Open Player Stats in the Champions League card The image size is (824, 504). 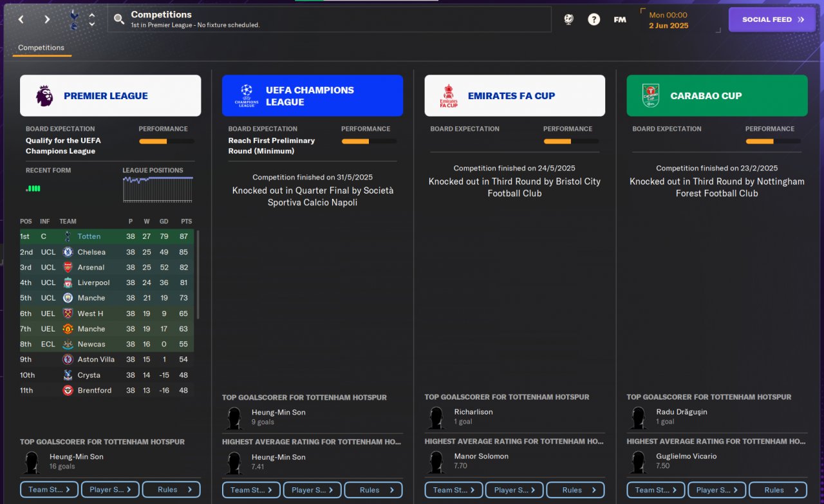click(312, 490)
